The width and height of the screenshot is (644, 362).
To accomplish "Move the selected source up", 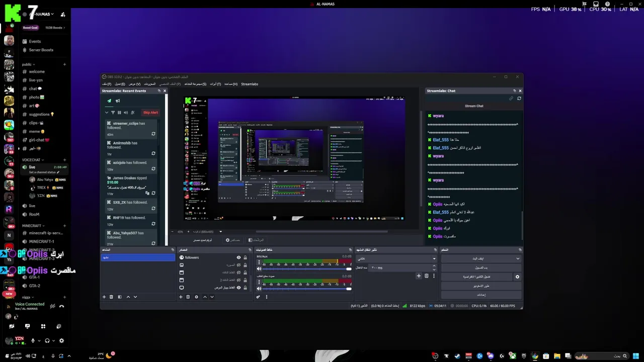I will tap(204, 297).
